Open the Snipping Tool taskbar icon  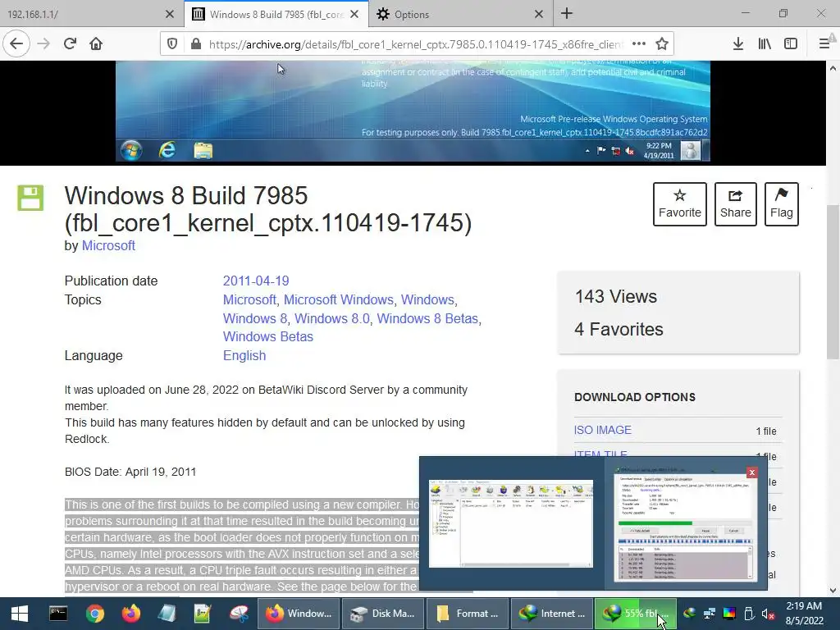tap(239, 614)
